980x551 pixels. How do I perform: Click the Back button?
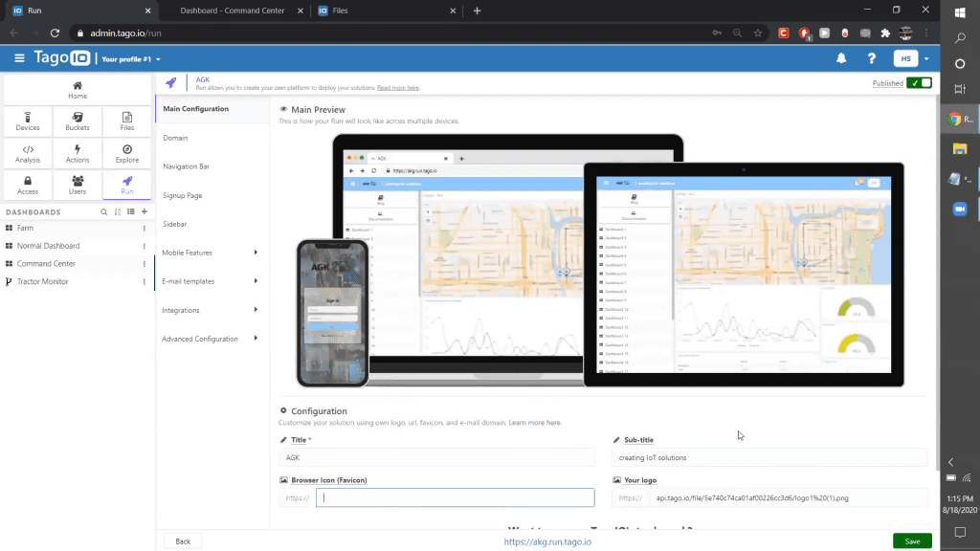[183, 541]
